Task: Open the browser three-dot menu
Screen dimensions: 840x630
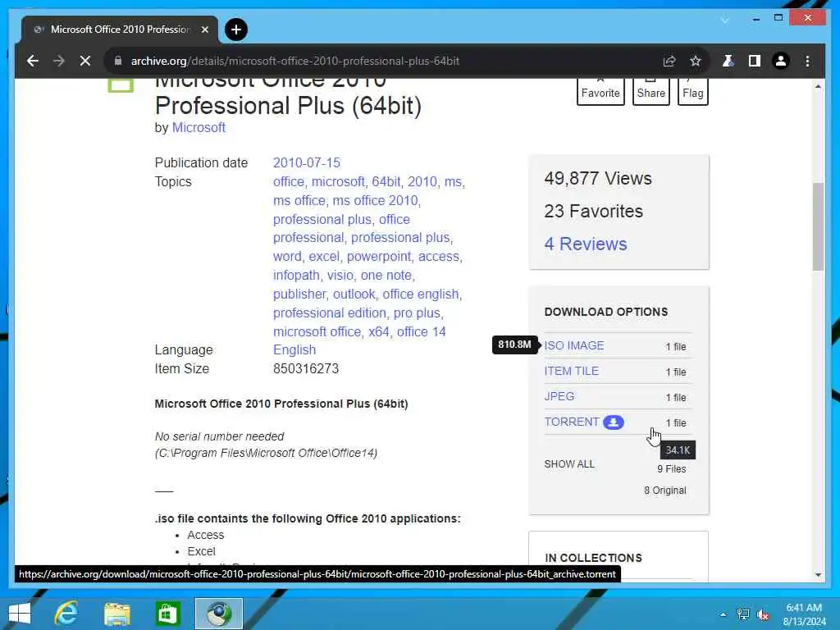Action: coord(807,61)
